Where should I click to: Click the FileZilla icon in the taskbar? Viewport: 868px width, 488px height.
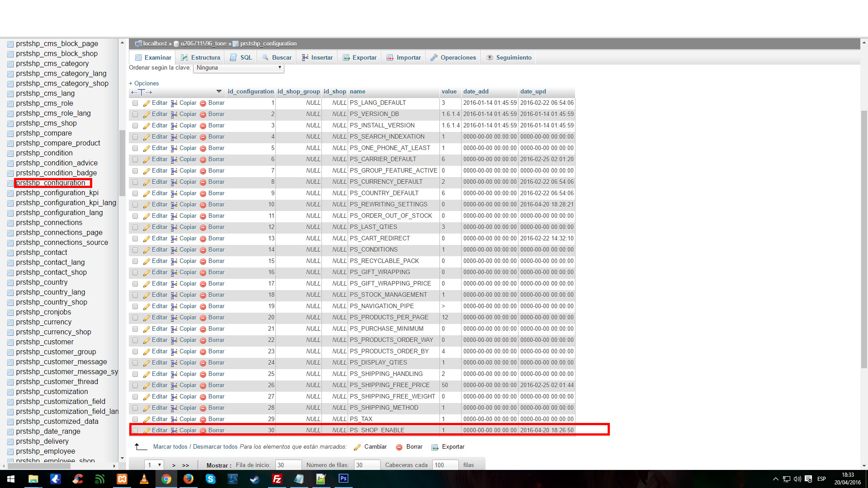click(x=277, y=479)
